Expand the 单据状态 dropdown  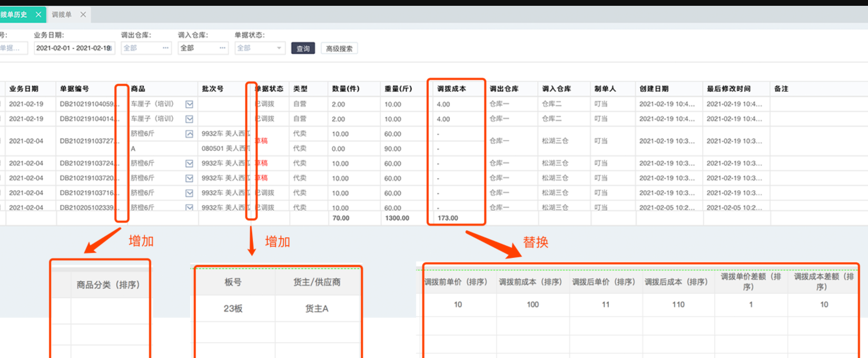pyautogui.click(x=279, y=48)
